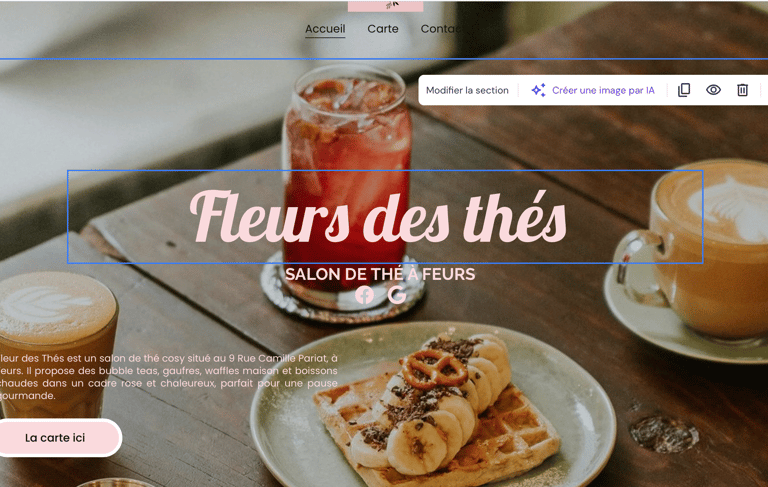Click the La carte ici button
This screenshot has height=487, width=768.
[x=55, y=438]
